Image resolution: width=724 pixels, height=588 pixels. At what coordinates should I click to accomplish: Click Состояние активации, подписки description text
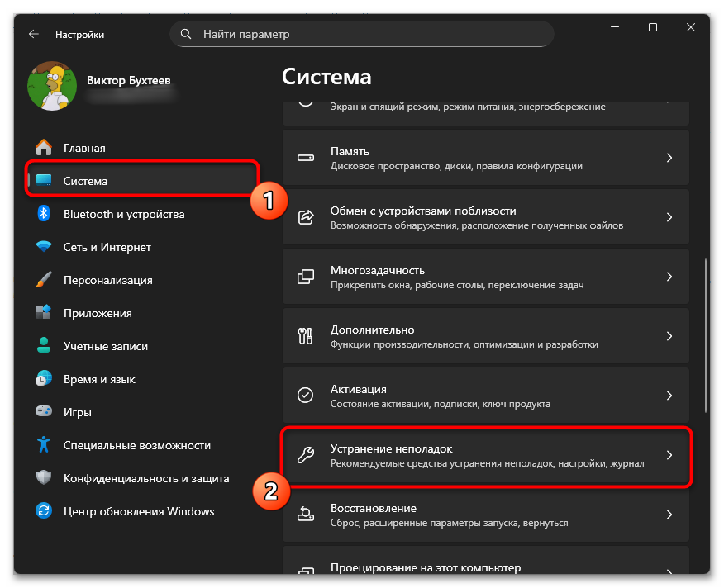tap(440, 404)
